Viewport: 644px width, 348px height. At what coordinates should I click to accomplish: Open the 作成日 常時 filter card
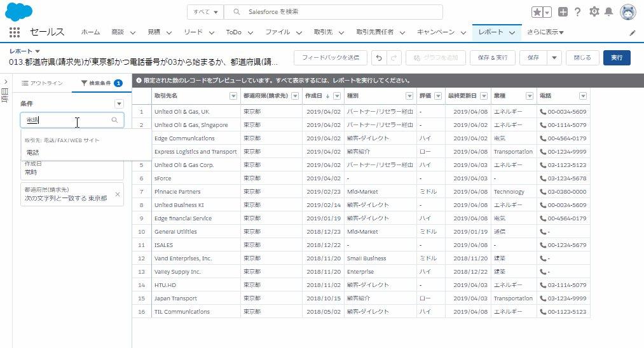click(x=72, y=168)
